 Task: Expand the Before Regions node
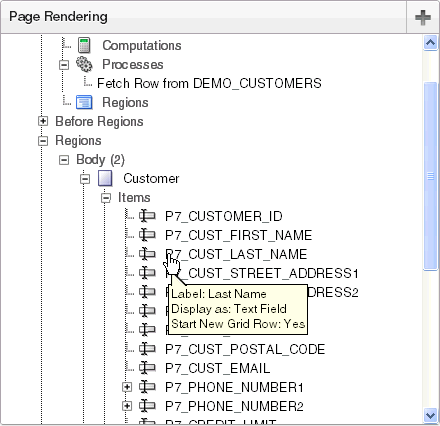(43, 121)
